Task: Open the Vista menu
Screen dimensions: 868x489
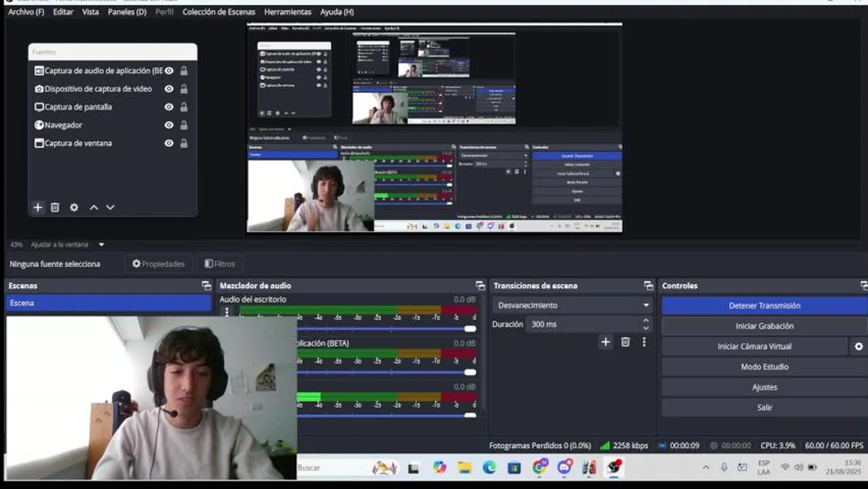Action: point(90,12)
